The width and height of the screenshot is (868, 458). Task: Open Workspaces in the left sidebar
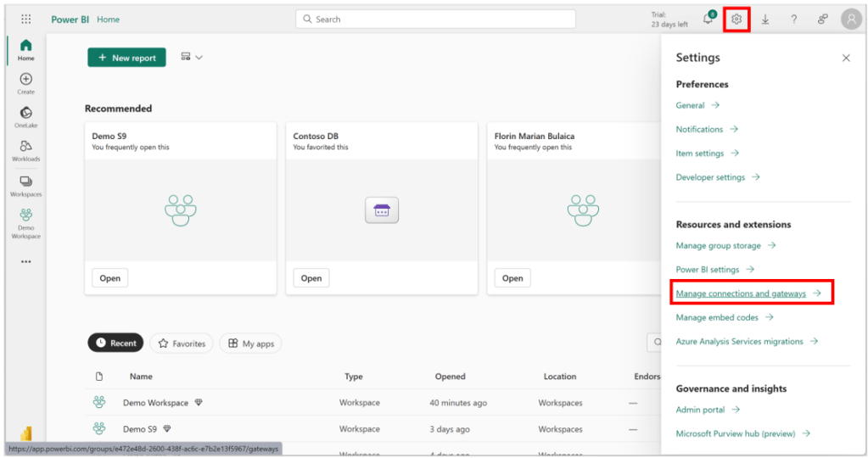[25, 185]
